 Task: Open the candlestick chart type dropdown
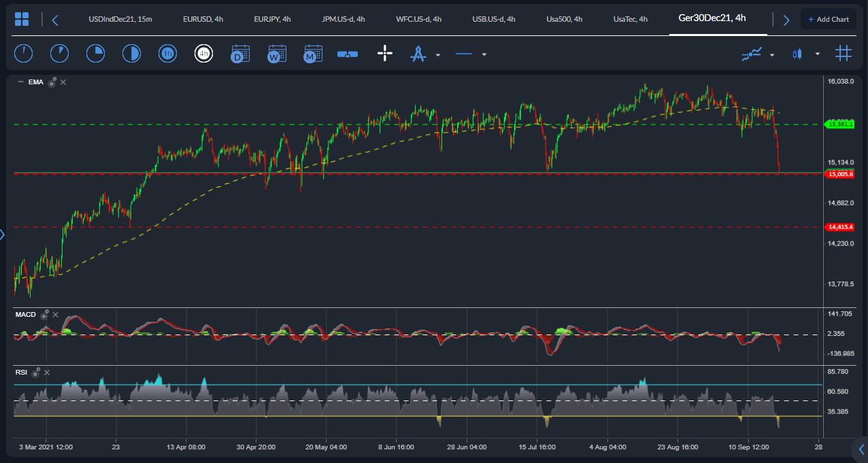click(x=817, y=54)
